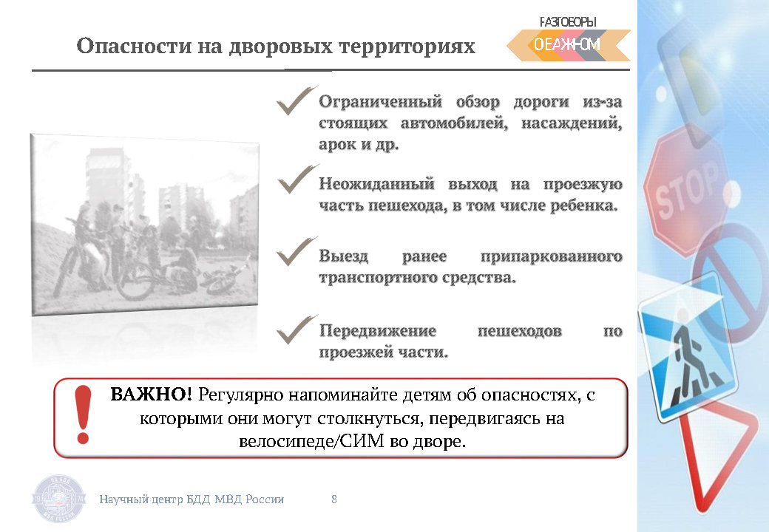769x532 pixels.
Task: Click the checkmark next to 'Выезд ранее припаркованного'
Action: pos(296,252)
